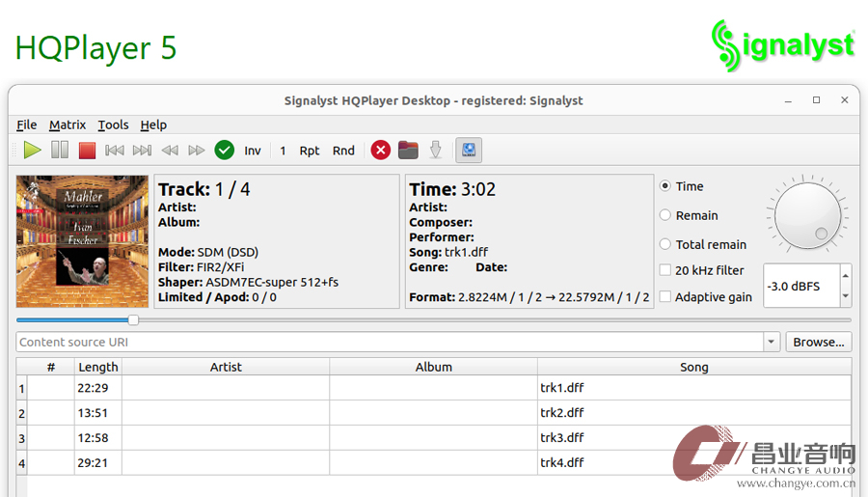This screenshot has width=868, height=497.
Task: Click the grey down arrow toolbar icon
Action: coord(436,150)
